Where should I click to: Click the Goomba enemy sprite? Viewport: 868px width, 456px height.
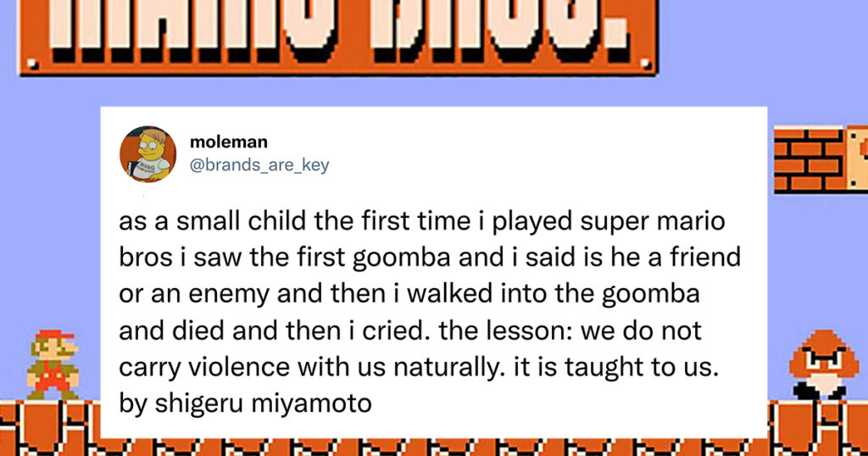coord(824,364)
